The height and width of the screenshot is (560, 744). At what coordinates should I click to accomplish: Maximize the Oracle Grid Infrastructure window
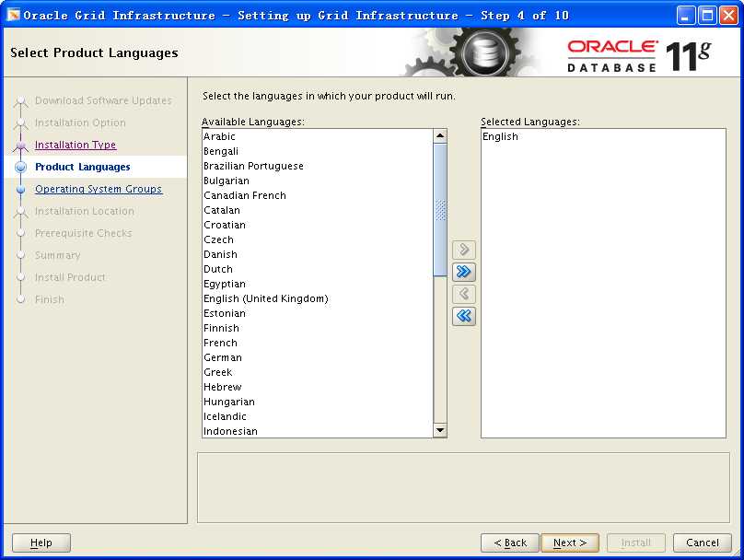[706, 16]
